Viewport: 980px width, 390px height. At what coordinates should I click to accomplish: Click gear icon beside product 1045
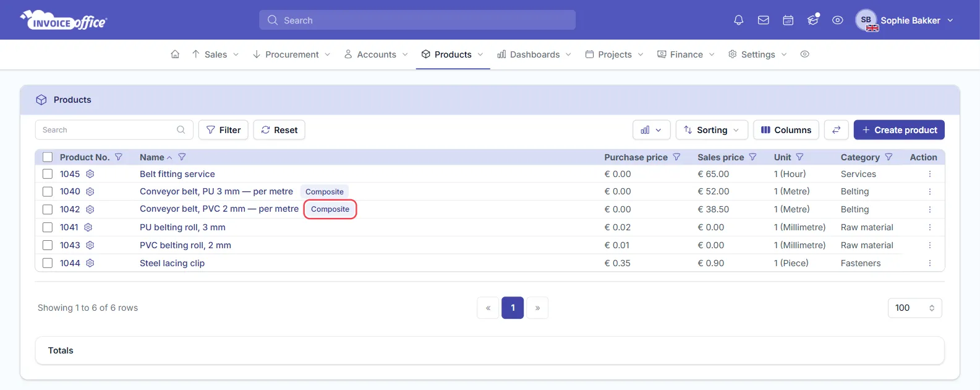tap(90, 174)
